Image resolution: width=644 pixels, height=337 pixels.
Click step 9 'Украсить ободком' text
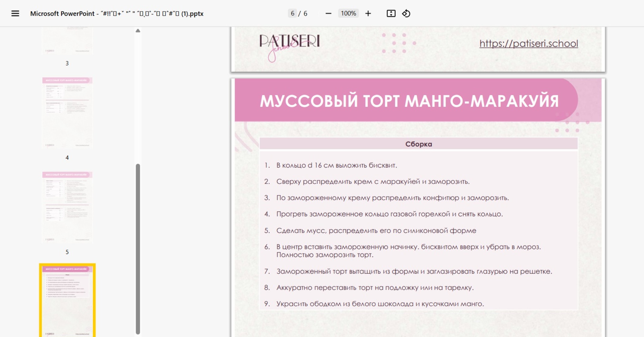pyautogui.click(x=380, y=304)
